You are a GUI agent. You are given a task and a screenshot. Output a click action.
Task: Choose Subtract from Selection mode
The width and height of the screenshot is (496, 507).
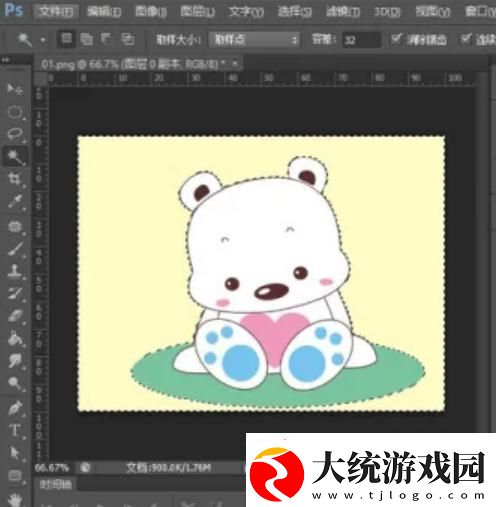tap(107, 40)
